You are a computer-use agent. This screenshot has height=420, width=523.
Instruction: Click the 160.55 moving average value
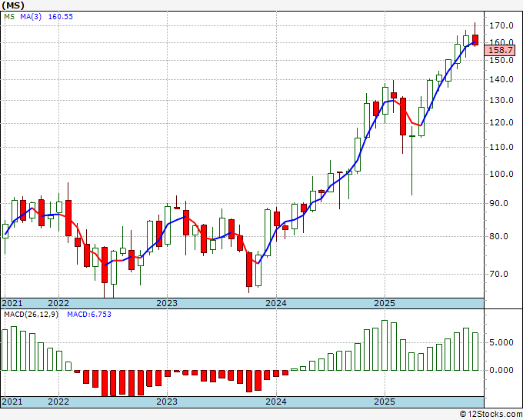[60, 17]
